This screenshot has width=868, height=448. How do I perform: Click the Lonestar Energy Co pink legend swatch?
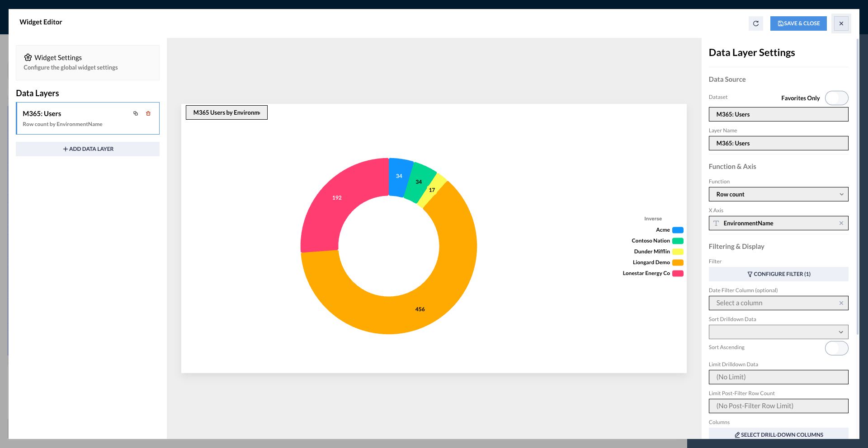tap(678, 273)
